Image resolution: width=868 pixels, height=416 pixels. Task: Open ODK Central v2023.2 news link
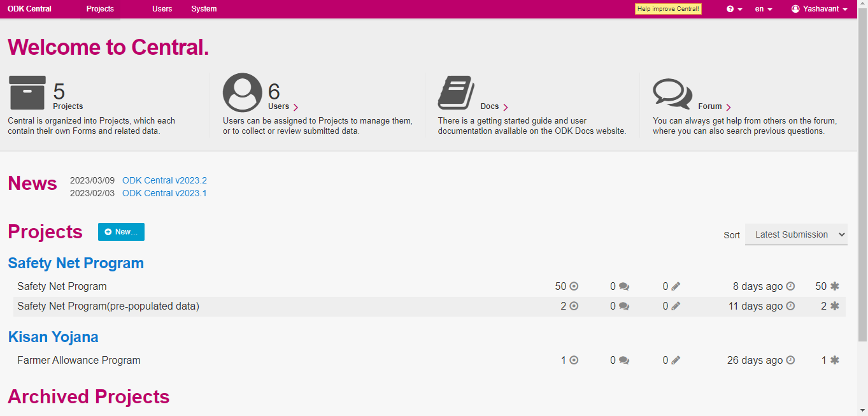click(164, 180)
